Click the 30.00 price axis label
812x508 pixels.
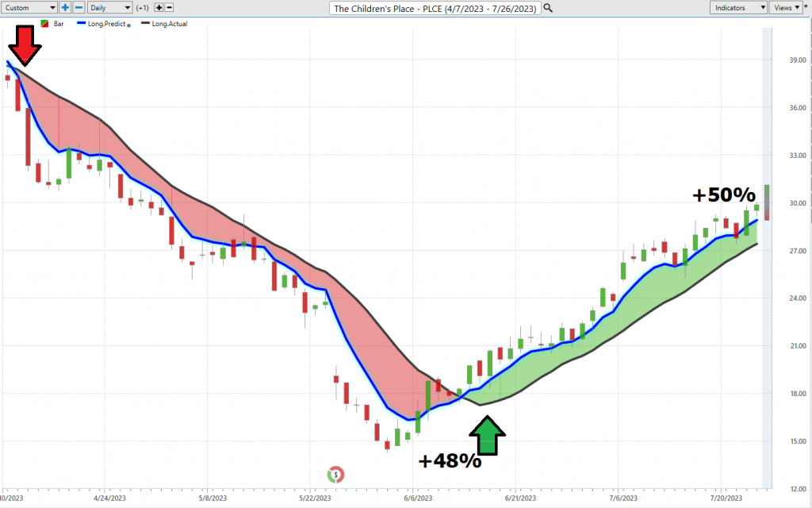click(x=798, y=203)
